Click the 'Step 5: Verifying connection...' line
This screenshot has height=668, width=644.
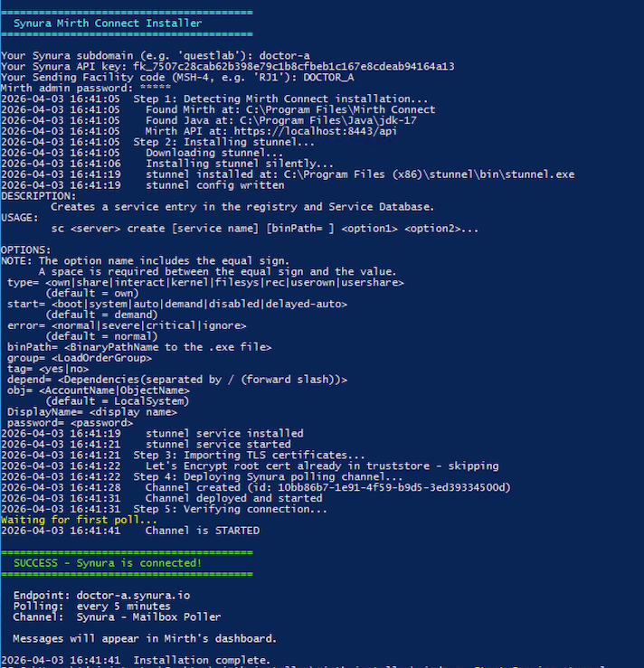230,509
